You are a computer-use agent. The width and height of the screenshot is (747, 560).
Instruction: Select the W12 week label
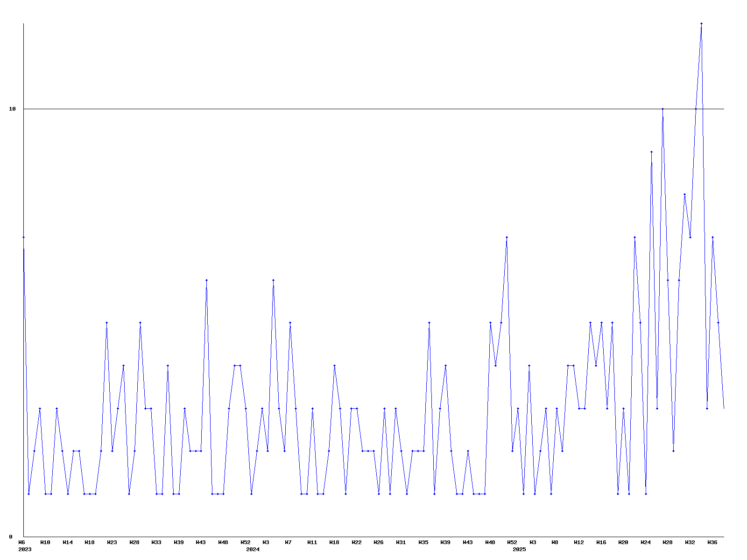579,542
